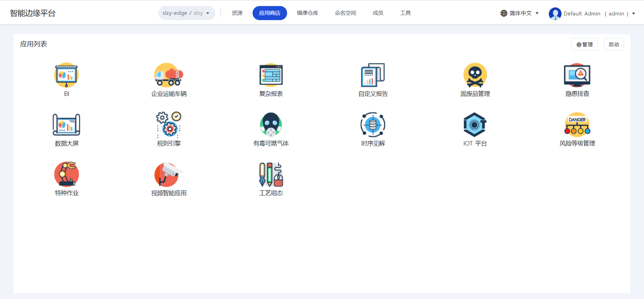This screenshot has height=299, width=644.
Task: Open the 风险等级管理 danger icon
Action: tap(577, 125)
